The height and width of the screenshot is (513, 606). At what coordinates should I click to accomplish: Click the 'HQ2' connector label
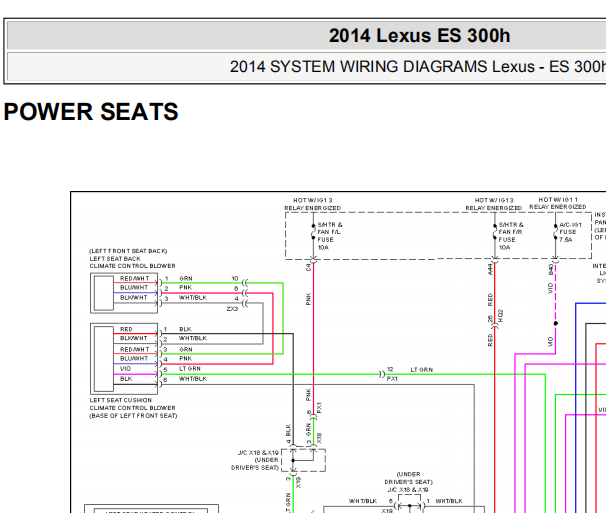pyautogui.click(x=500, y=316)
